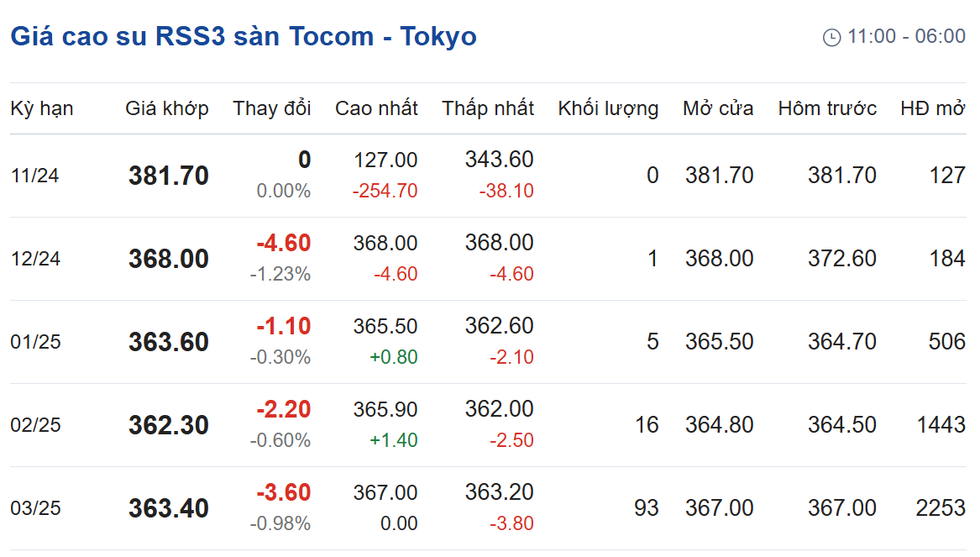Image resolution: width=980 pixels, height=557 pixels.
Task: Click the 02/25 contract term
Action: (35, 425)
